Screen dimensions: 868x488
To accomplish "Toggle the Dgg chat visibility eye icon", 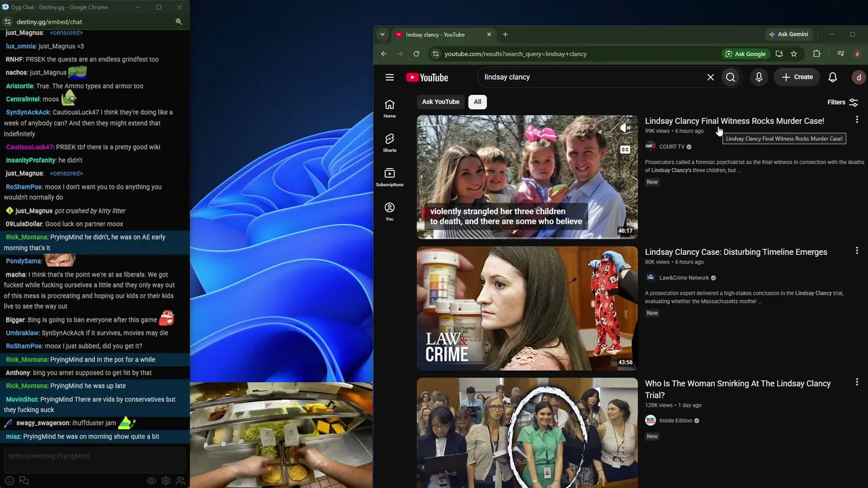I will point(151,481).
